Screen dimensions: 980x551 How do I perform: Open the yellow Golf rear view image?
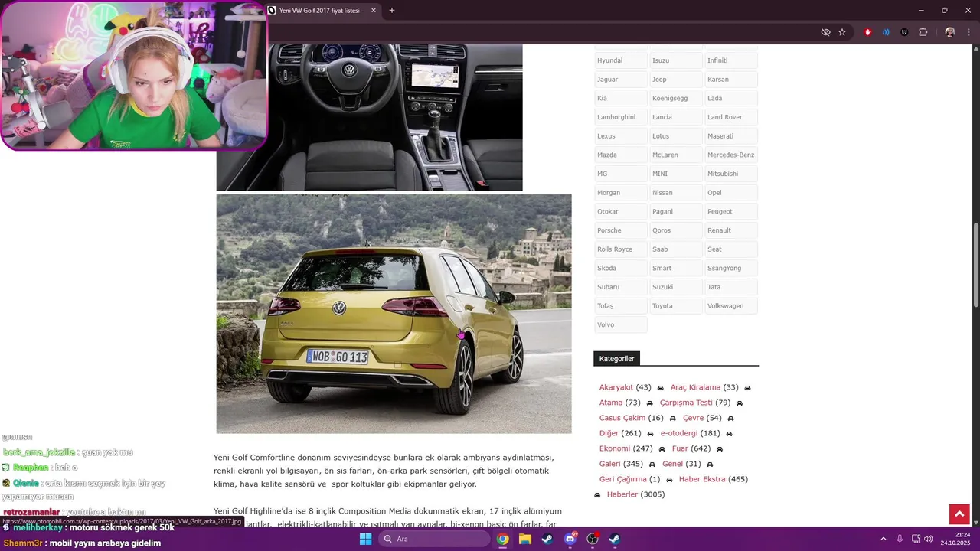point(394,314)
